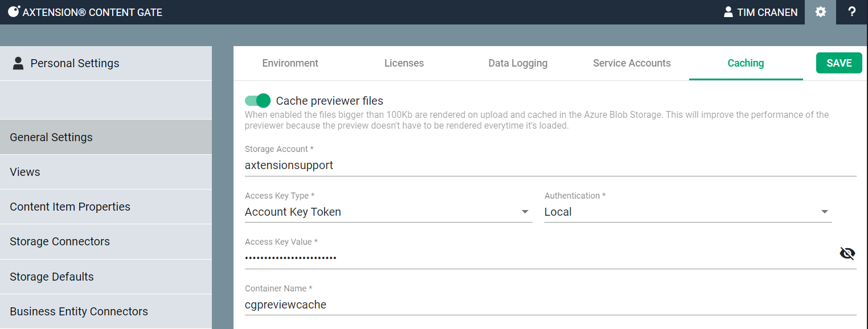
Task: Click the Storage Account input field
Action: (x=550, y=166)
